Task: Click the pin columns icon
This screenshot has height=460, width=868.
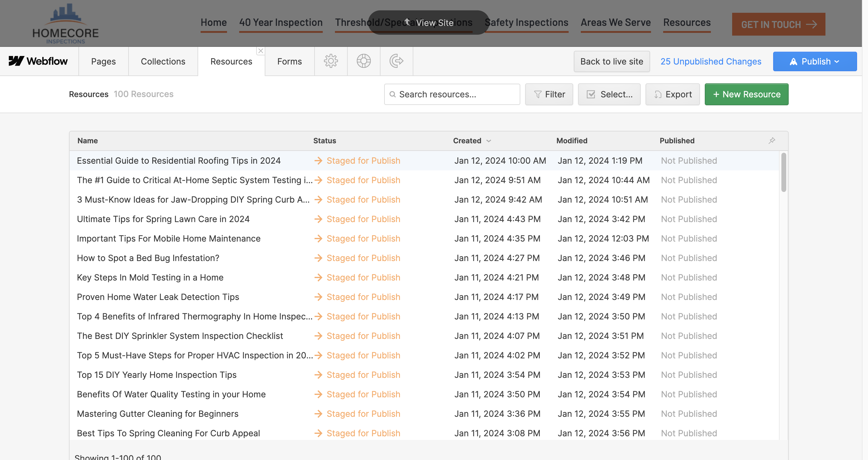Action: click(x=772, y=141)
